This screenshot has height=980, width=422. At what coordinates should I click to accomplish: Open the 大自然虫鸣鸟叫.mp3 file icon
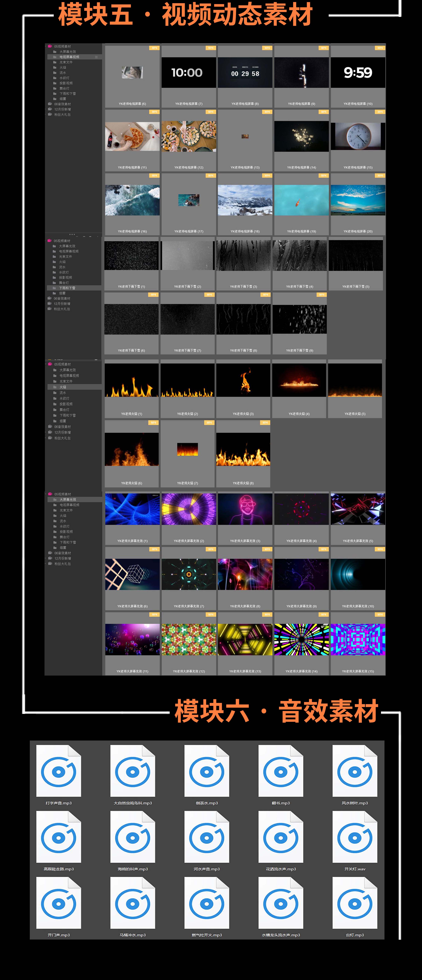[133, 771]
